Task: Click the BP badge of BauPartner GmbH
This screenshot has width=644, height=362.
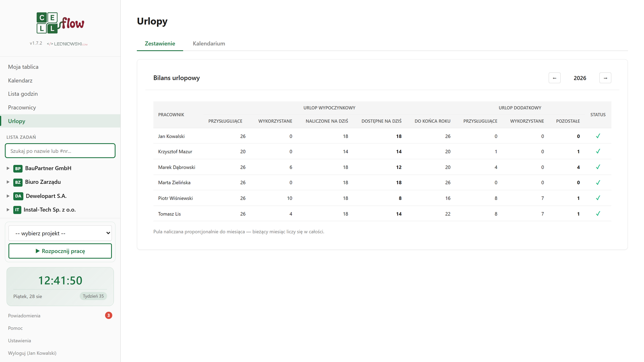Action: pos(18,169)
